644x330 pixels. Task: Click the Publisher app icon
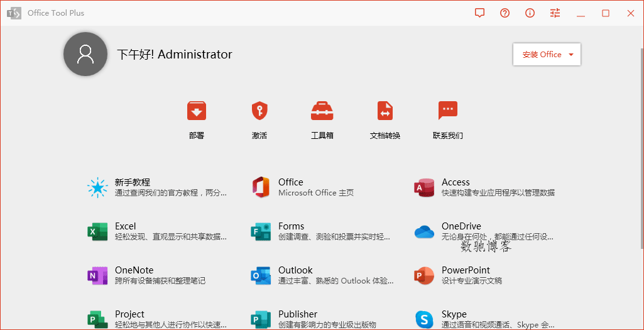(x=261, y=319)
